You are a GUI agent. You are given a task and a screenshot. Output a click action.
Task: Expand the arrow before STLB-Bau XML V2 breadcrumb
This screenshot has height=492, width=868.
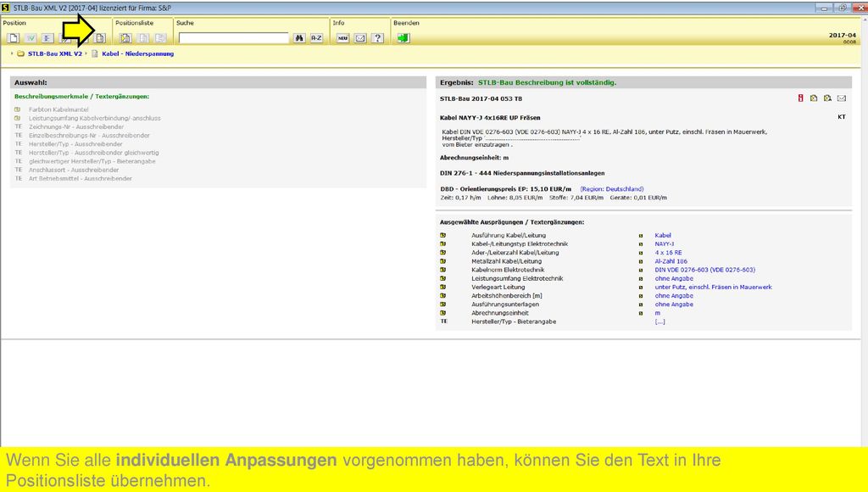coord(12,53)
